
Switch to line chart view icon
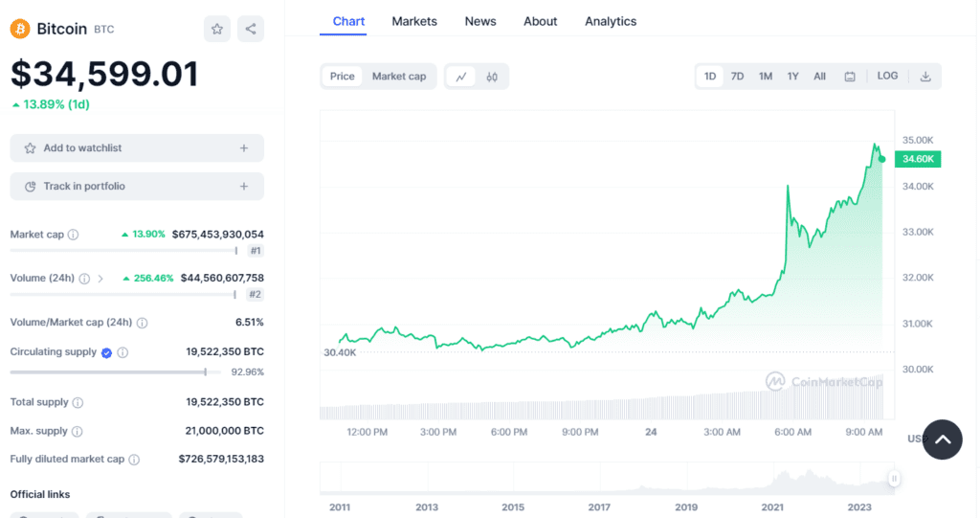click(461, 77)
